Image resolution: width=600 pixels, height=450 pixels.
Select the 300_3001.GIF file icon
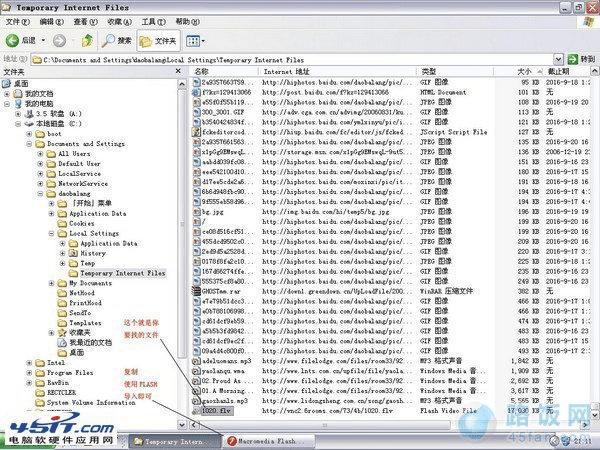pyautogui.click(x=196, y=112)
